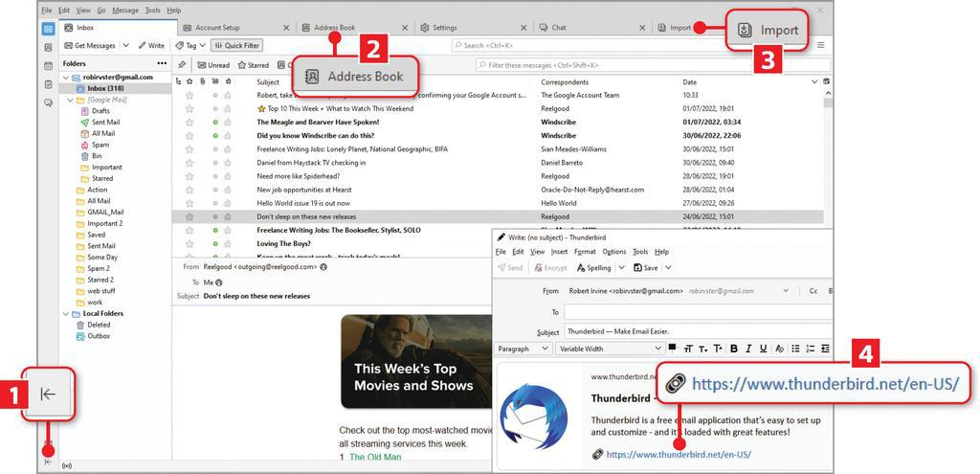The width and height of the screenshot is (980, 474).
Task: Open the Calendar sidebar icon
Action: pos(48,66)
